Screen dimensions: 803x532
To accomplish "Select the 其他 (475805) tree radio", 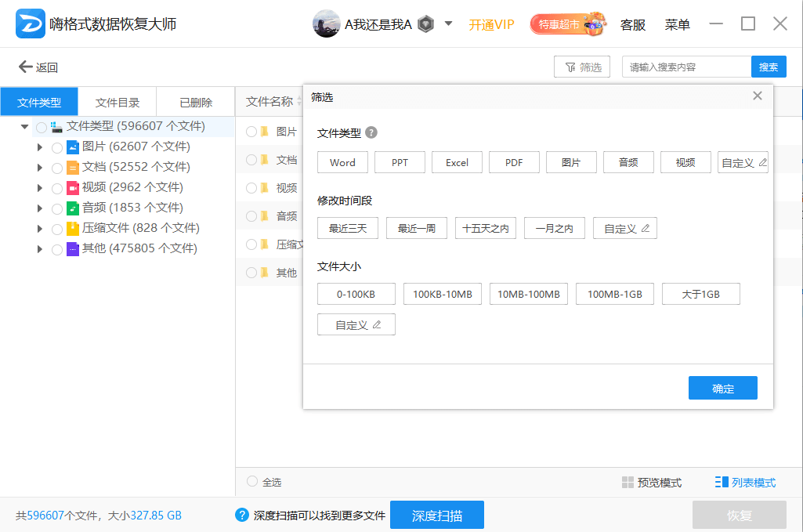I will click(x=57, y=250).
